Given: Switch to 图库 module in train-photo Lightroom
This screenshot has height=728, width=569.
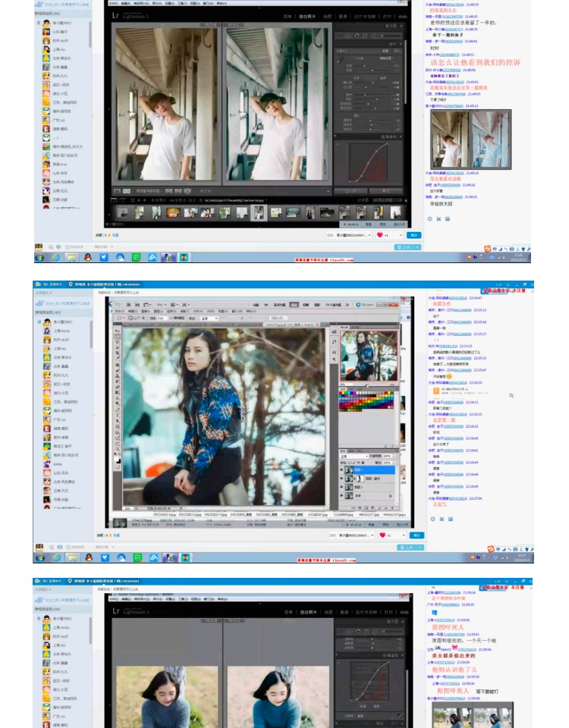Looking at the screenshot, I should click(288, 17).
